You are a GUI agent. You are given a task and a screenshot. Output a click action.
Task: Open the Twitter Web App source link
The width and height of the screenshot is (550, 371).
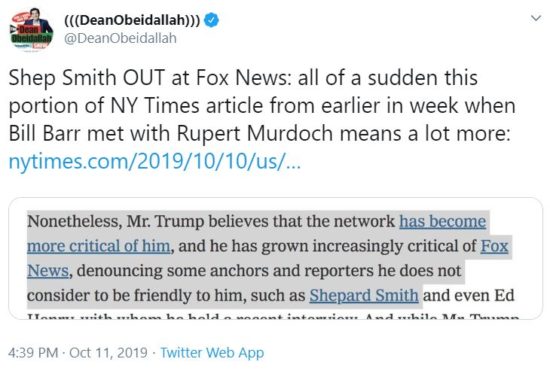[x=212, y=352]
